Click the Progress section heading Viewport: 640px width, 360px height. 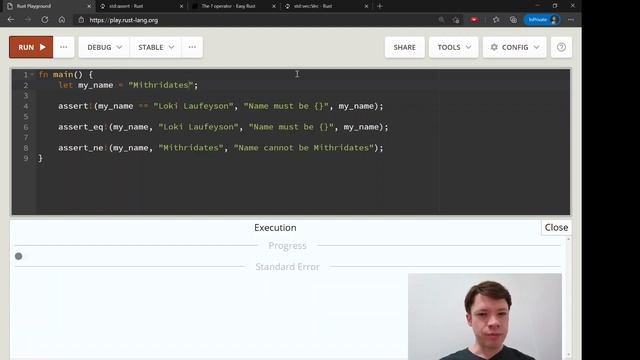coord(287,245)
